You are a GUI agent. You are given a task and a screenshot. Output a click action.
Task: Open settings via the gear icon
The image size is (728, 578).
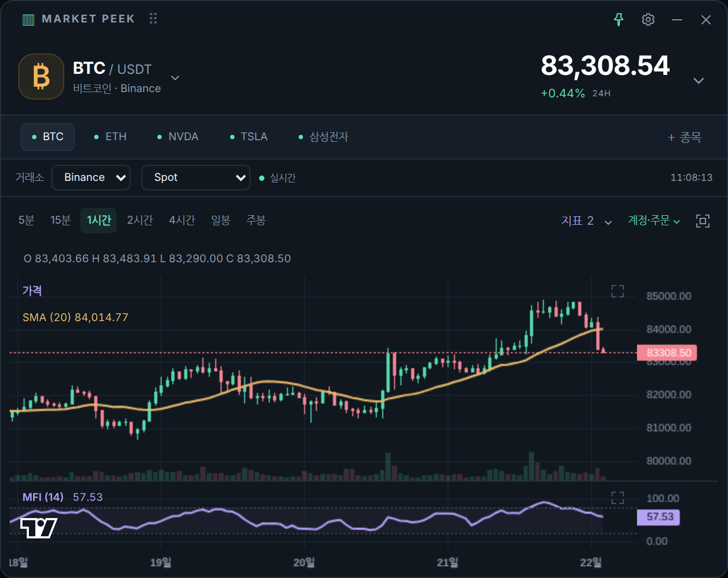coord(648,20)
